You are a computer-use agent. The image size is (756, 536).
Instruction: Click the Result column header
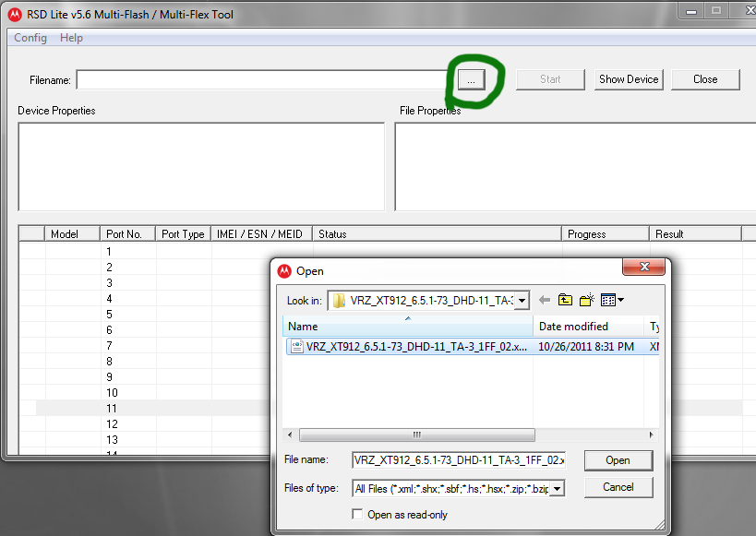[x=695, y=233]
